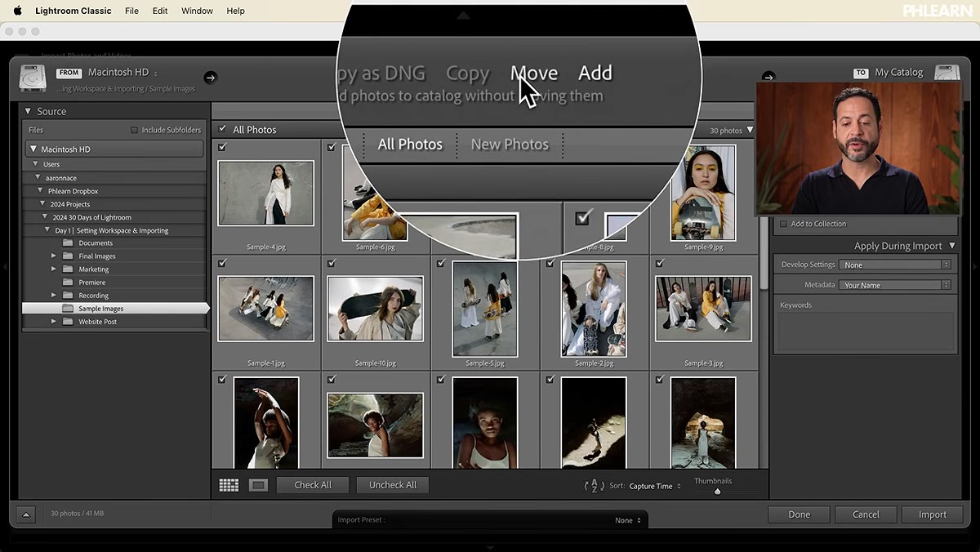Expand the Final Images folder
Viewport: 980px width, 552px height.
pyautogui.click(x=54, y=256)
